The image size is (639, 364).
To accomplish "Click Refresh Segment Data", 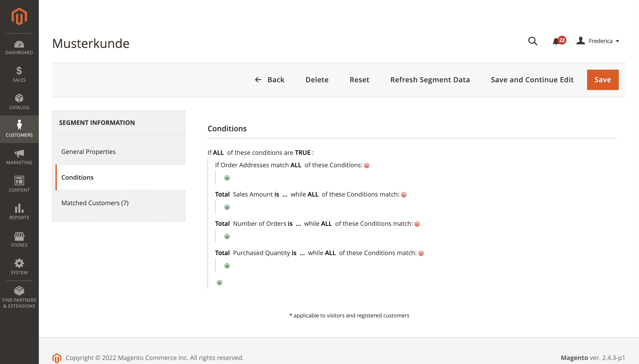I will click(430, 80).
